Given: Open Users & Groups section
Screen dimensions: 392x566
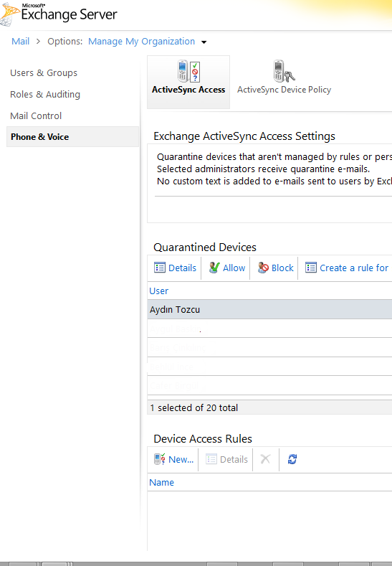Looking at the screenshot, I should (44, 73).
